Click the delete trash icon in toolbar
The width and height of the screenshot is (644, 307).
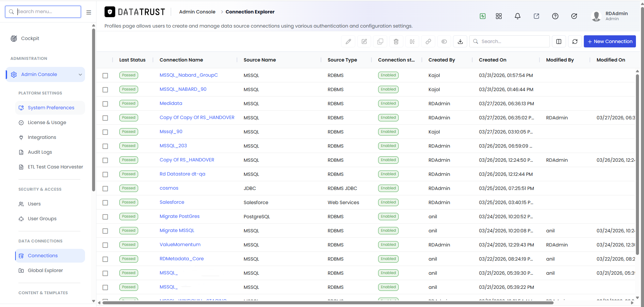pyautogui.click(x=396, y=41)
